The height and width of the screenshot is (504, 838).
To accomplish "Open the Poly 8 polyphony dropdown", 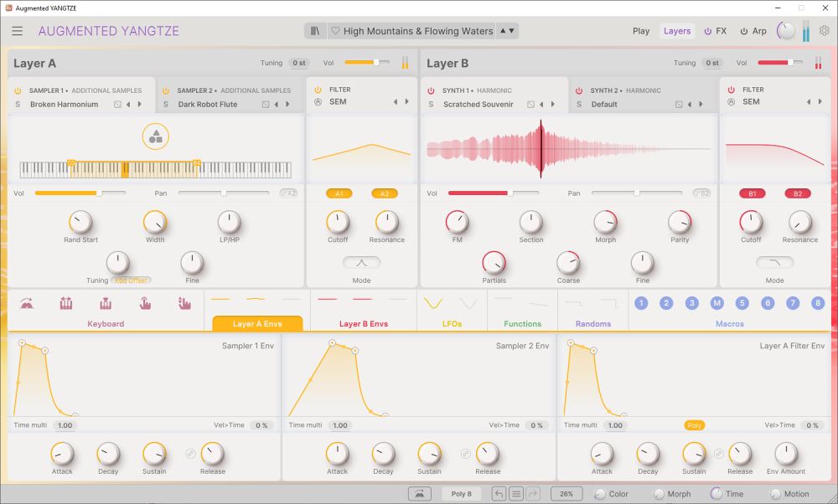I will point(461,494).
